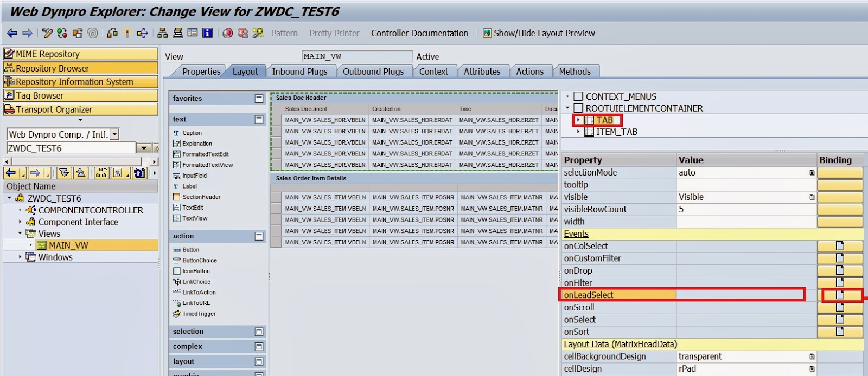Expand the ITEM_TAB node in element tree
The height and width of the screenshot is (376, 868).
tap(578, 132)
